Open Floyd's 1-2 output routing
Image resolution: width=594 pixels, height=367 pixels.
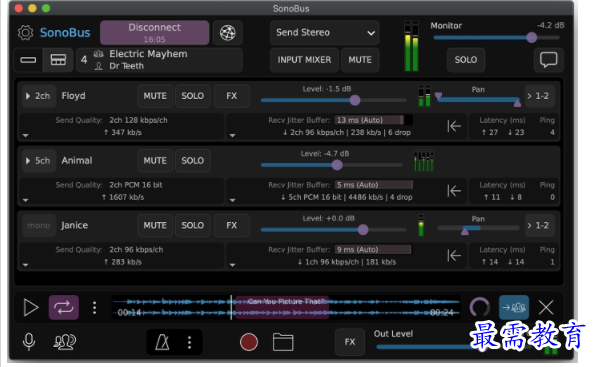click(x=539, y=96)
